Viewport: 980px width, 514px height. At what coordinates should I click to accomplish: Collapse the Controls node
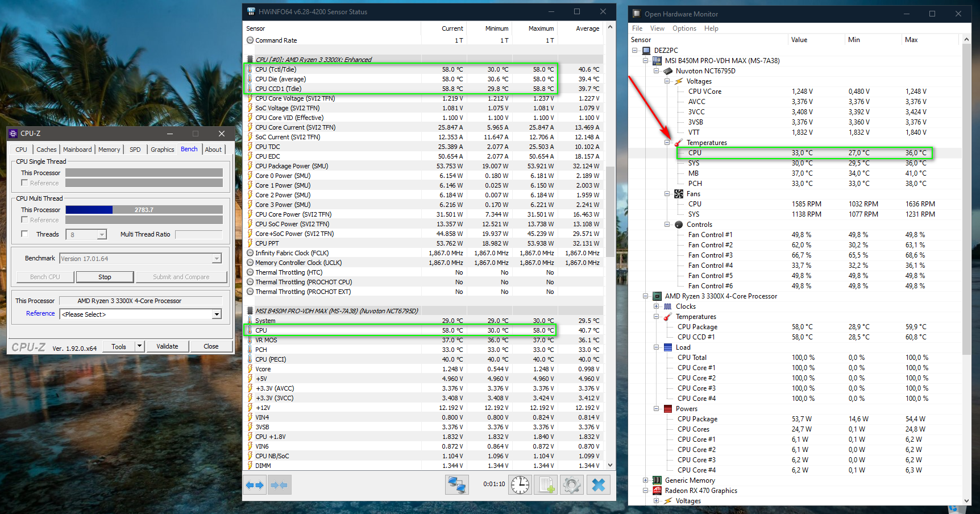[667, 225]
